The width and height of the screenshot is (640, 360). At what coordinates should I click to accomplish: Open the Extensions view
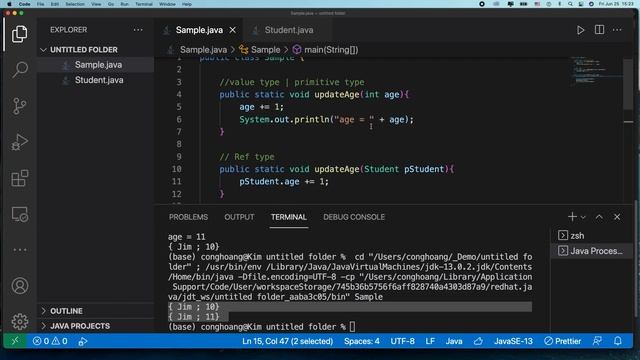(x=19, y=178)
